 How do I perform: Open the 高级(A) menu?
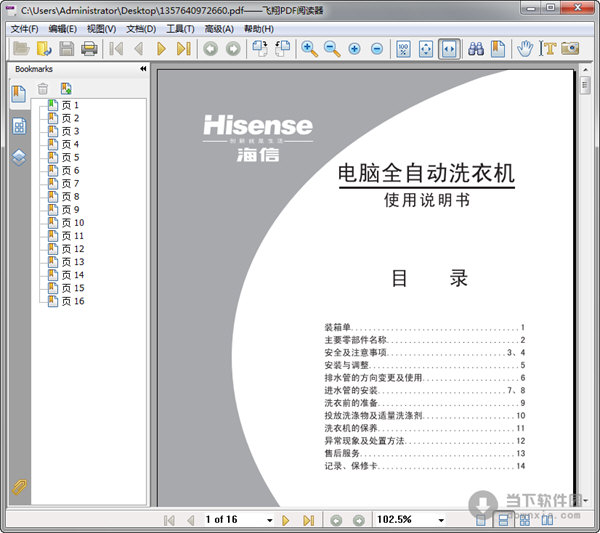click(x=219, y=29)
